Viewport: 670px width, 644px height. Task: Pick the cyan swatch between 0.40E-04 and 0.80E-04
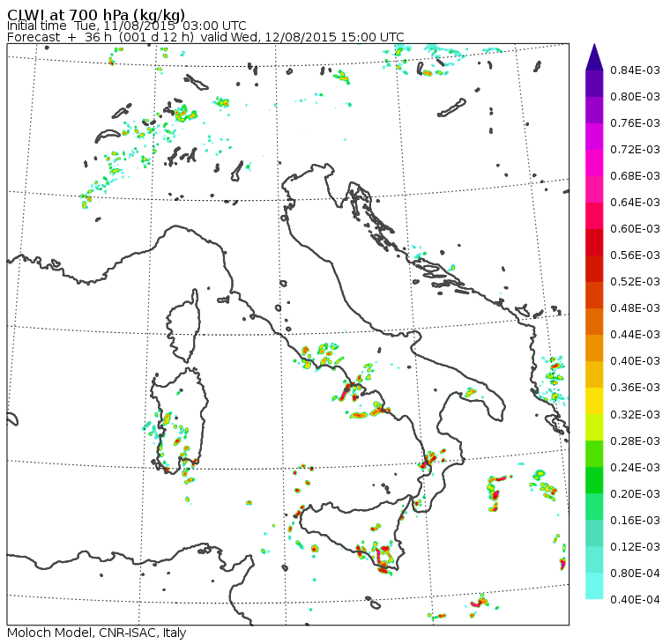click(x=594, y=586)
